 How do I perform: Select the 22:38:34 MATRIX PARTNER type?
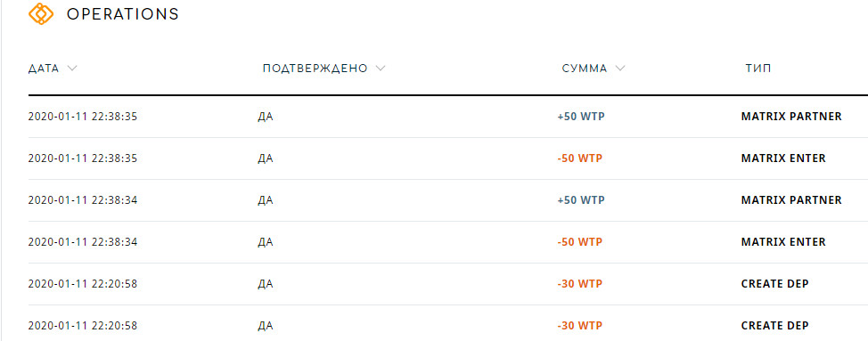[791, 200]
